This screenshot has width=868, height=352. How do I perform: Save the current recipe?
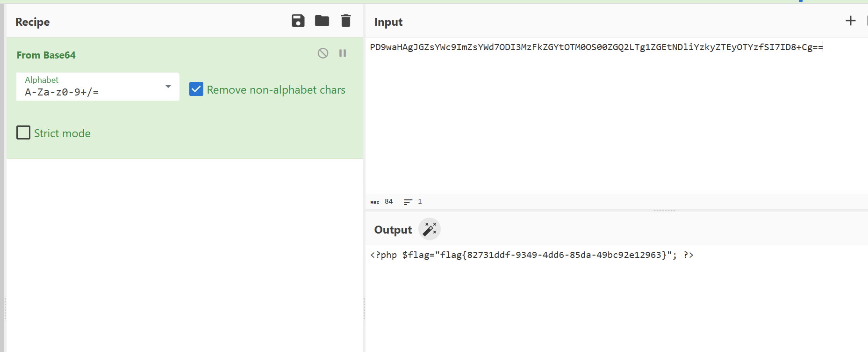point(298,21)
